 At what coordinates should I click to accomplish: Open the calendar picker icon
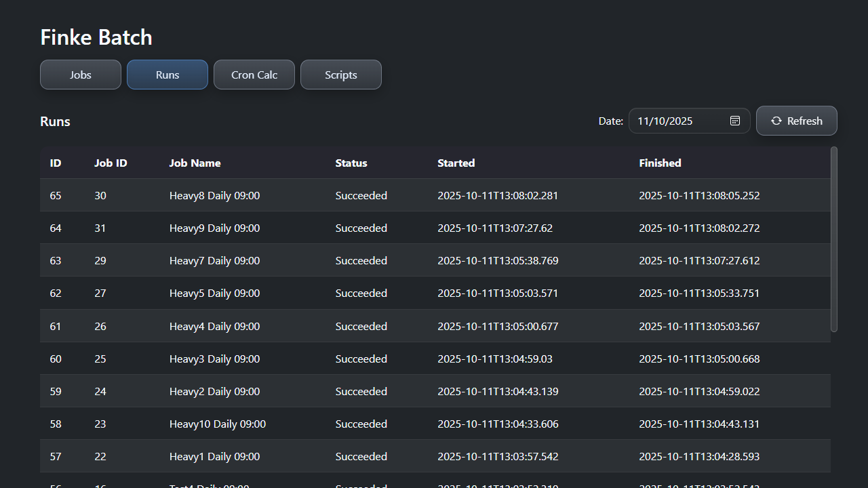(x=735, y=121)
